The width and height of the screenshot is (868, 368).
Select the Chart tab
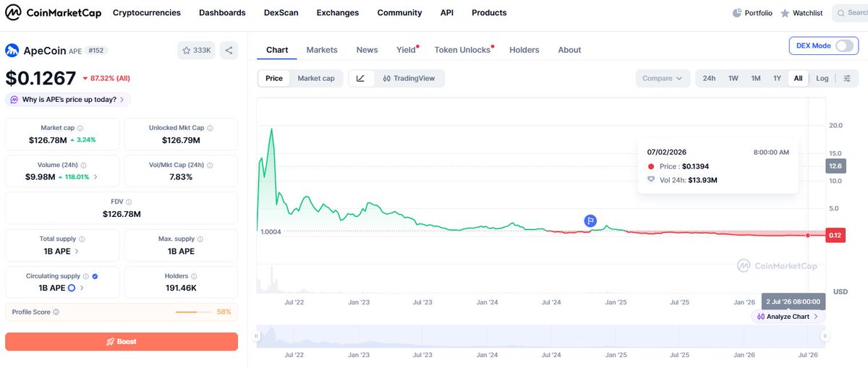[x=277, y=50]
